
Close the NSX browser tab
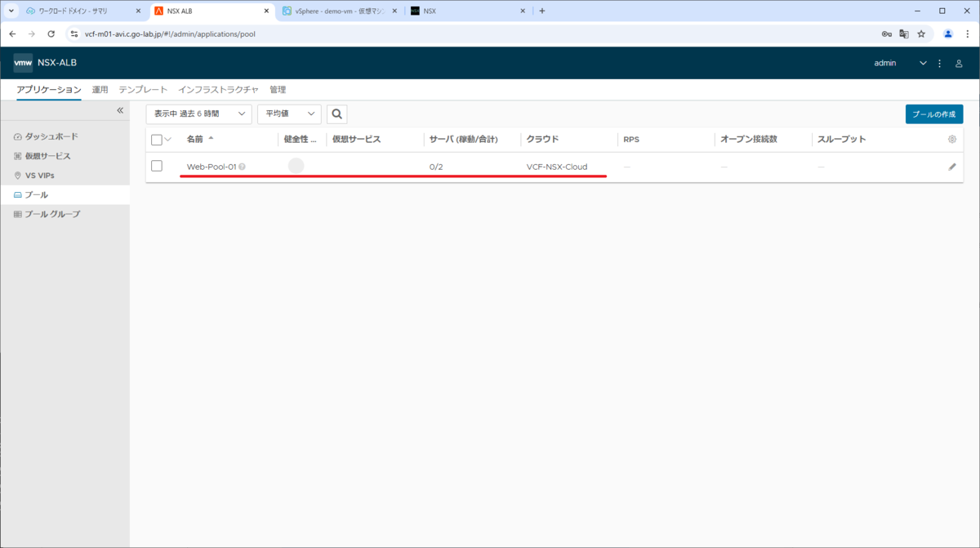(523, 11)
